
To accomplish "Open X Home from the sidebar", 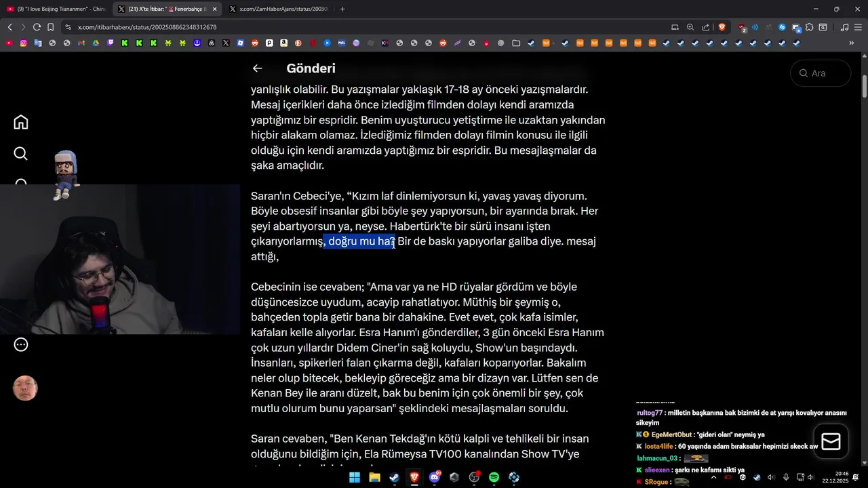I will 21,122.
